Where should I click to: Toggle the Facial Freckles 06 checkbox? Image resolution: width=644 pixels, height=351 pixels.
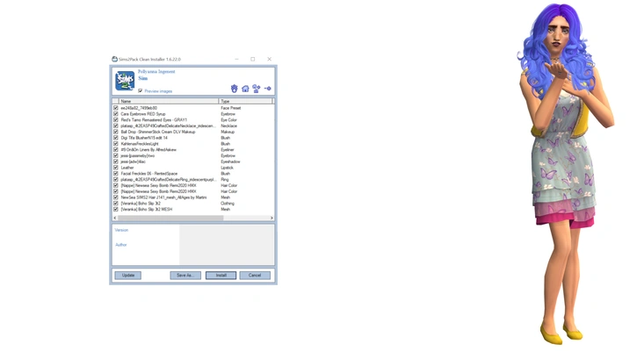point(116,174)
